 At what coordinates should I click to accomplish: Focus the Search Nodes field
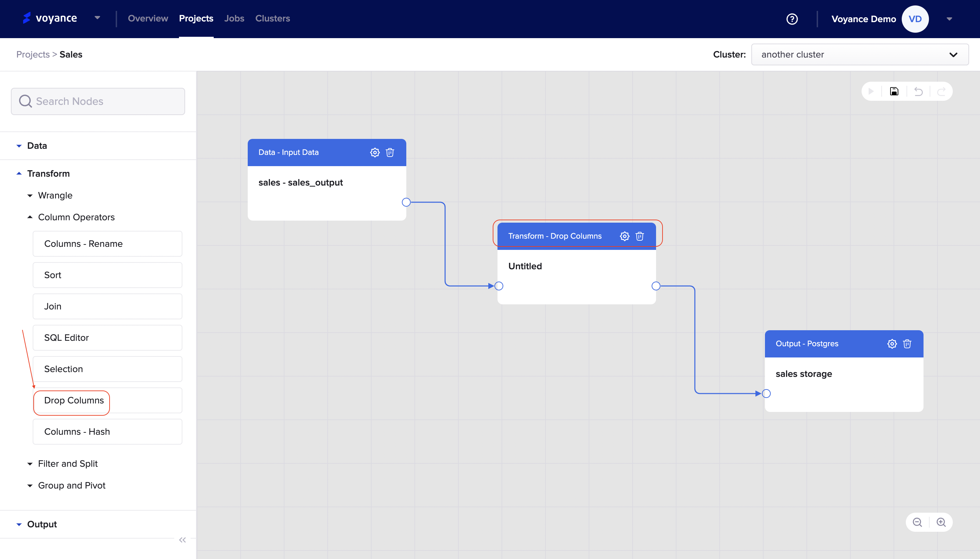[x=98, y=101]
